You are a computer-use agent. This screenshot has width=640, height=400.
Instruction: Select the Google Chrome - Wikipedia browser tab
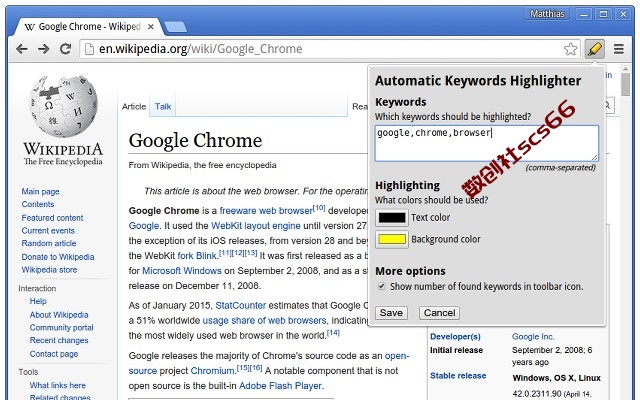[x=89, y=27]
